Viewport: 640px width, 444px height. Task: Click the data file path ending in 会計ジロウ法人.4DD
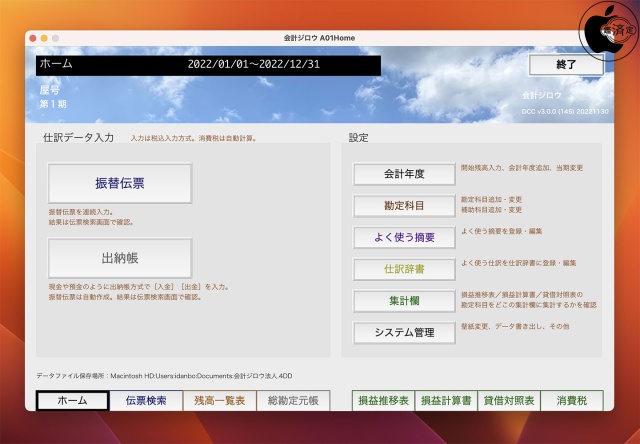pyautogui.click(x=164, y=376)
